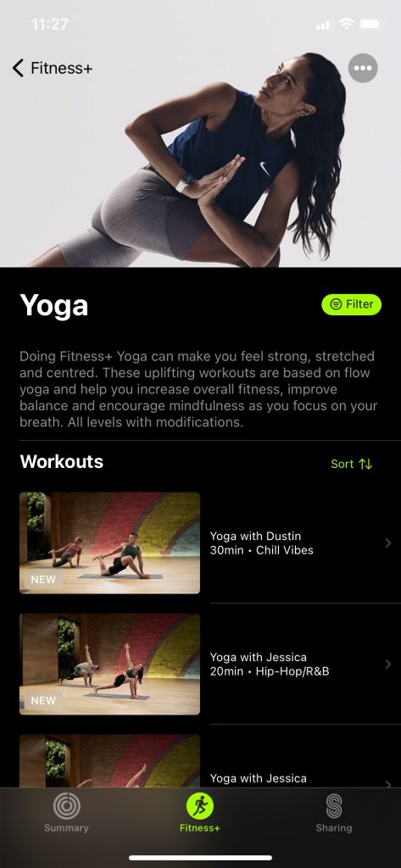Click the Sort button label

(x=343, y=464)
